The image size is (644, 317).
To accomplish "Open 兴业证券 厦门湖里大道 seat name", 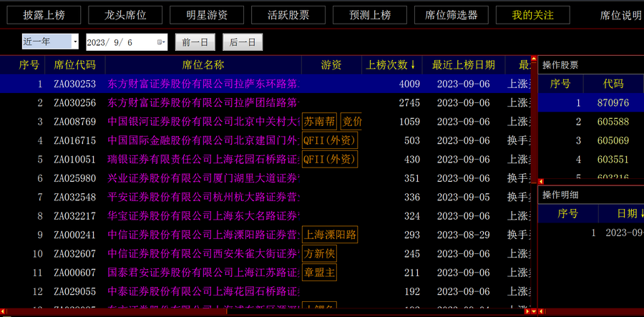I will coord(204,178).
